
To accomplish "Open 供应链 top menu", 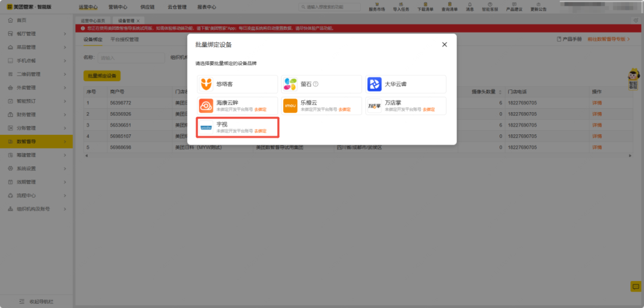I will pos(147,7).
